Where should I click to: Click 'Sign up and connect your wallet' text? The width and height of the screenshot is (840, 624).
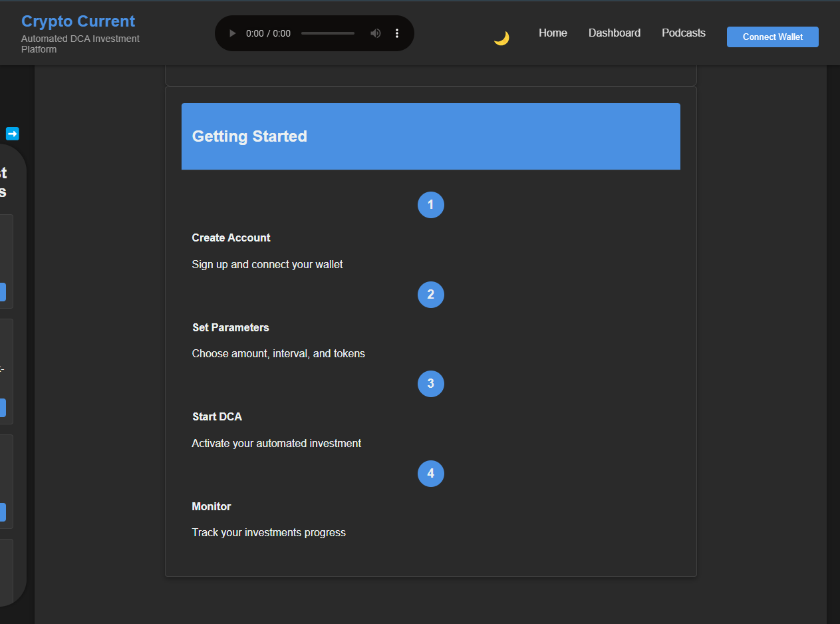pos(267,265)
